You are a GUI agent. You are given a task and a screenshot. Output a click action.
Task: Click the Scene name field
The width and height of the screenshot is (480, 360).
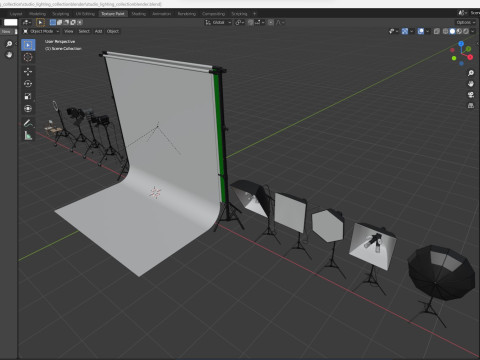(475, 13)
